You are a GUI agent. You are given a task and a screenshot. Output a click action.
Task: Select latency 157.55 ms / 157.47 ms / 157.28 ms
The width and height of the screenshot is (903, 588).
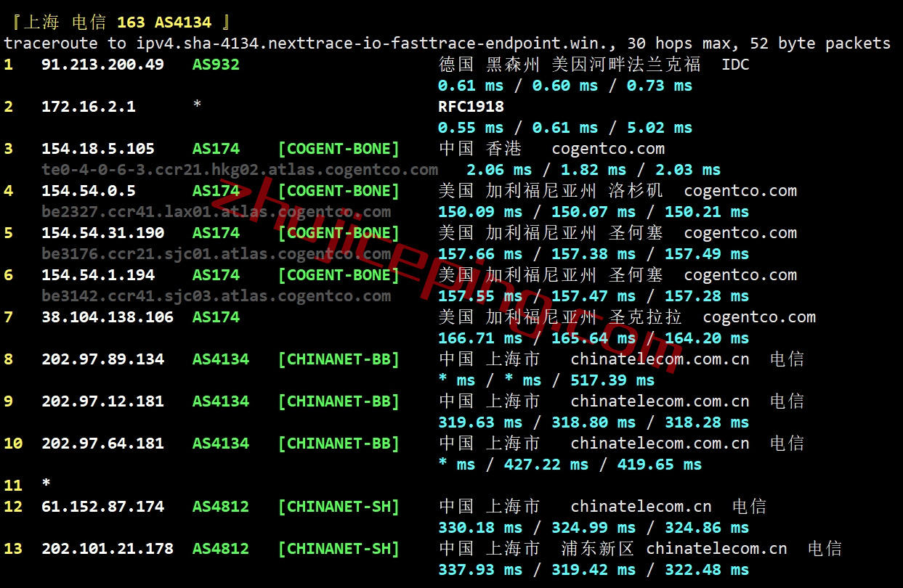(594, 296)
